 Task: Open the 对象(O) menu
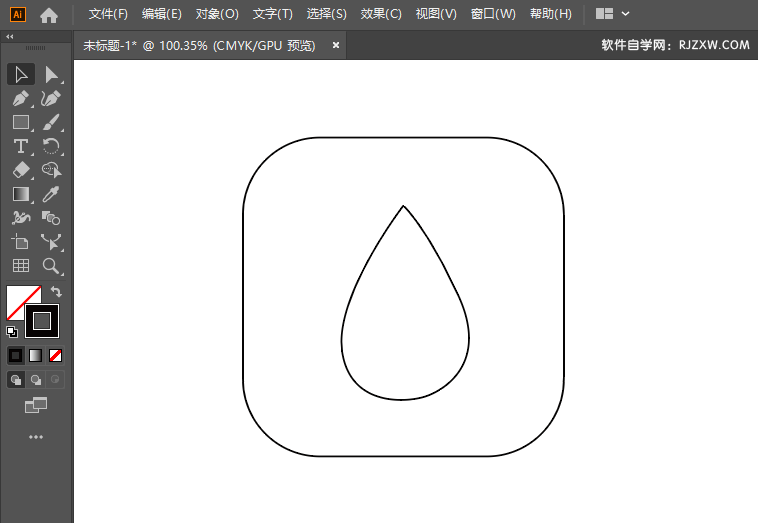217,14
